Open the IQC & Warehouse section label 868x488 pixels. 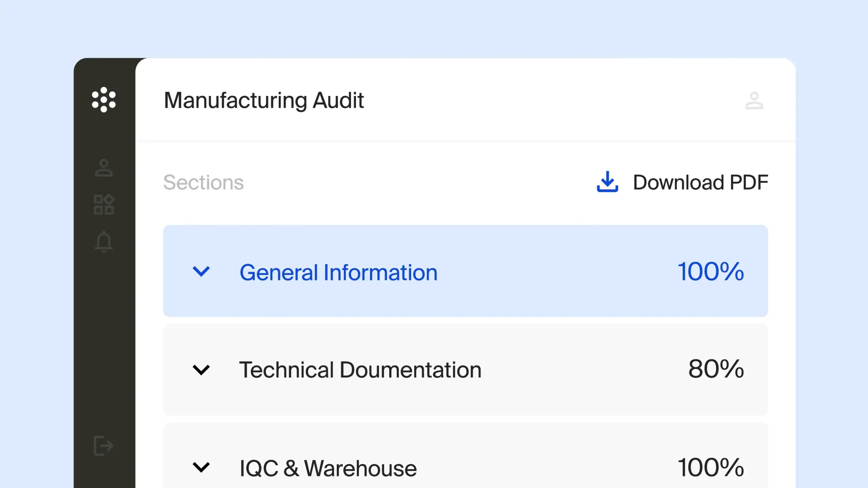pos(328,468)
